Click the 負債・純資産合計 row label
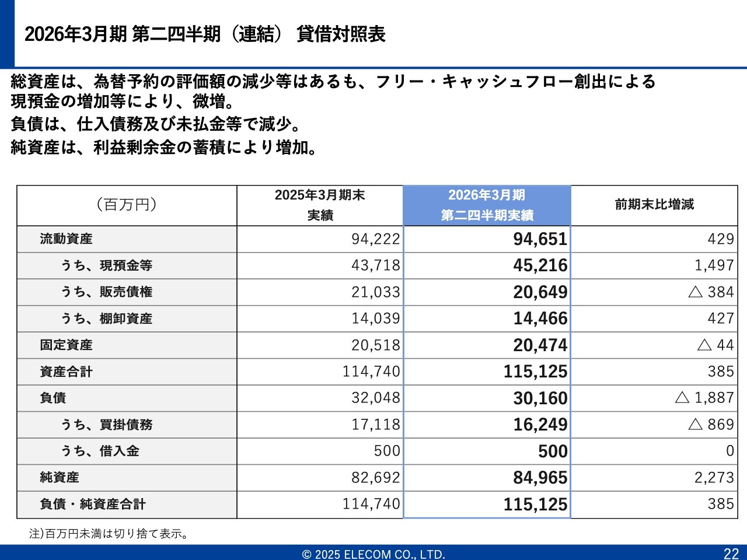This screenshot has height=560, width=747. click(x=93, y=504)
